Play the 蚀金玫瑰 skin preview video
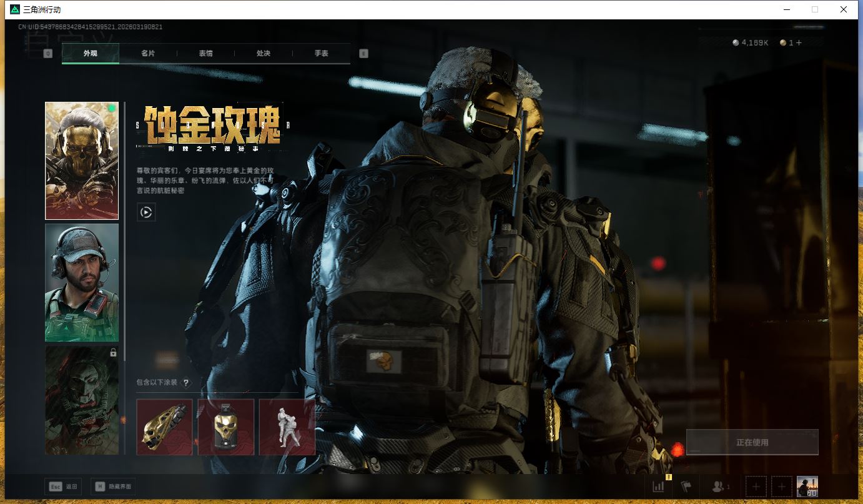The image size is (863, 504). tap(146, 212)
